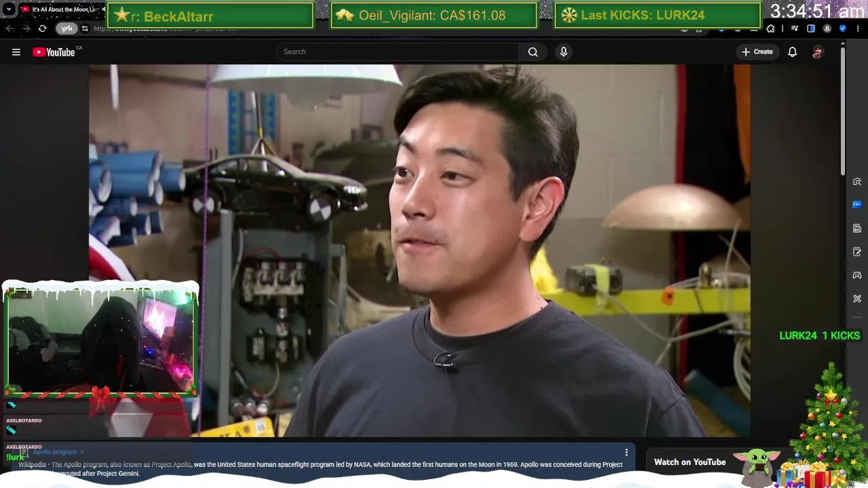Open the blue chat sidebar icon
Viewport: 868px width, 488px height.
click(x=857, y=205)
